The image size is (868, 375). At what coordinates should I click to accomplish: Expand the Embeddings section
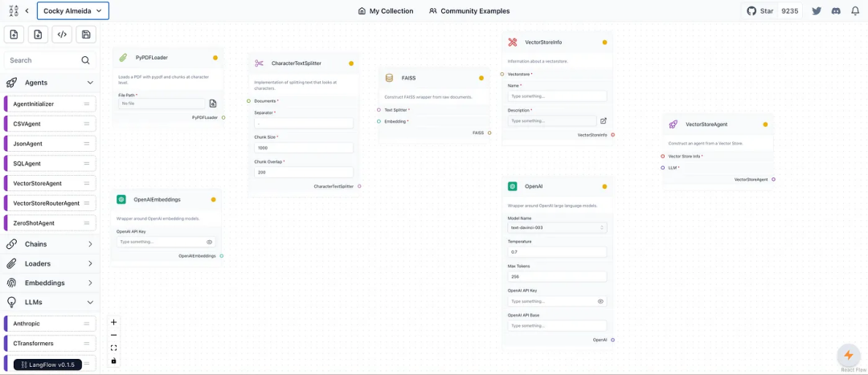click(90, 283)
